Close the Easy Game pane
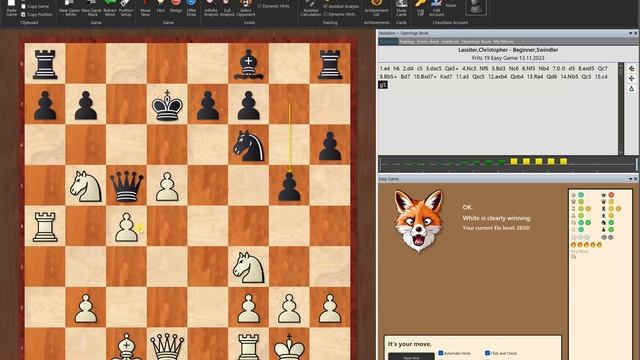Image resolution: width=640 pixels, height=360 pixels. [636, 179]
